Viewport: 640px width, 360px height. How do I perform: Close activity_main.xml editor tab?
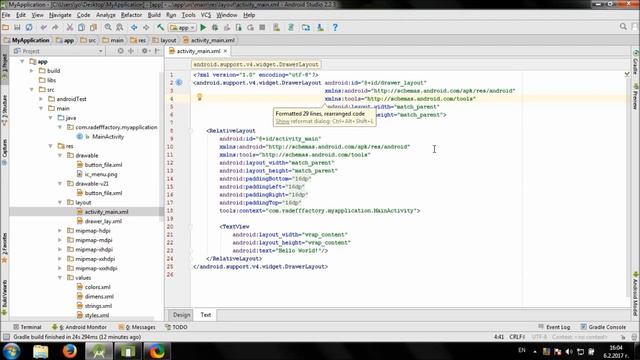pos(225,51)
